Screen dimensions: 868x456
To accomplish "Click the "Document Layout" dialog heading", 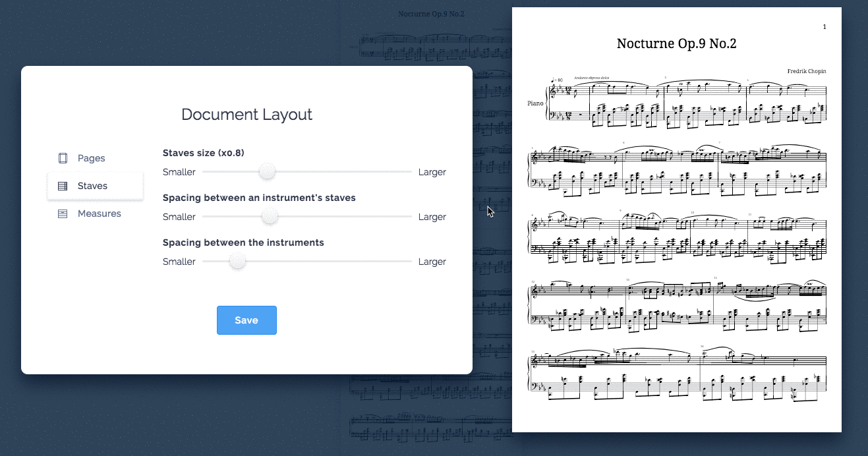I will tap(246, 115).
